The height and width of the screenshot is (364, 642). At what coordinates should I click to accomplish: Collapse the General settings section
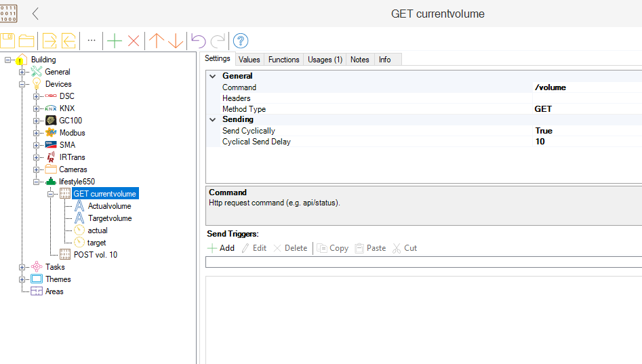pyautogui.click(x=212, y=77)
